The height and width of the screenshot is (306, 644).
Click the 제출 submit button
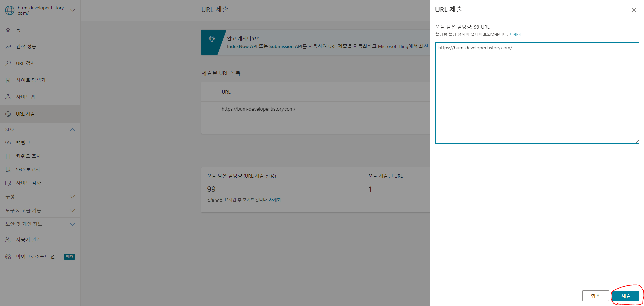click(626, 296)
